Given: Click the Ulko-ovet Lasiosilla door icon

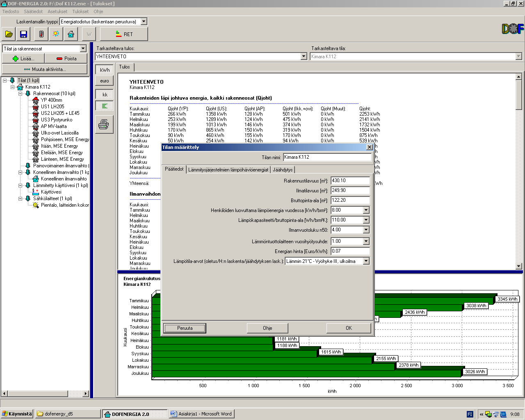Looking at the screenshot, I should tap(36, 133).
